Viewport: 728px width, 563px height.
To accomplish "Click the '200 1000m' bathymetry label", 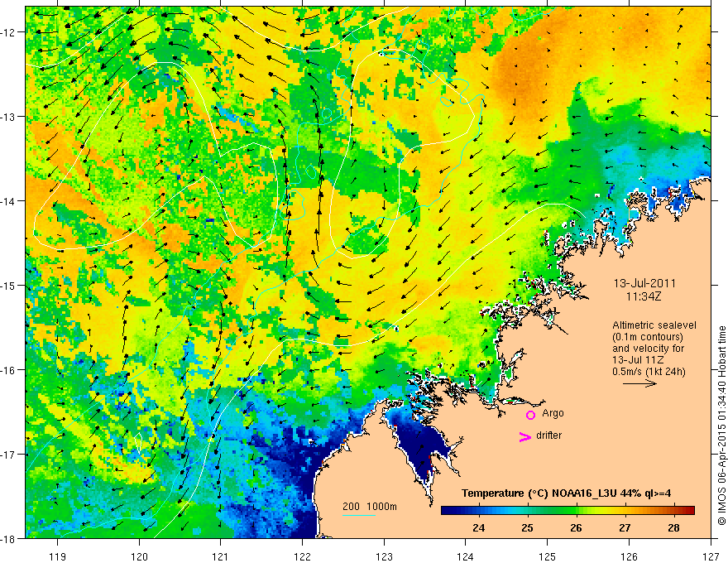I will coord(370,507).
